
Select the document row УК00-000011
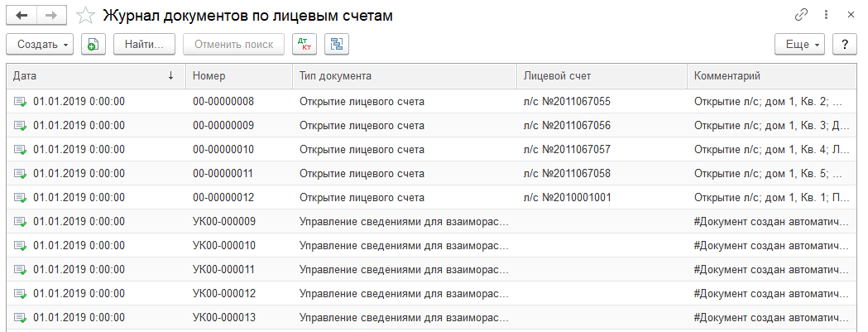click(224, 270)
